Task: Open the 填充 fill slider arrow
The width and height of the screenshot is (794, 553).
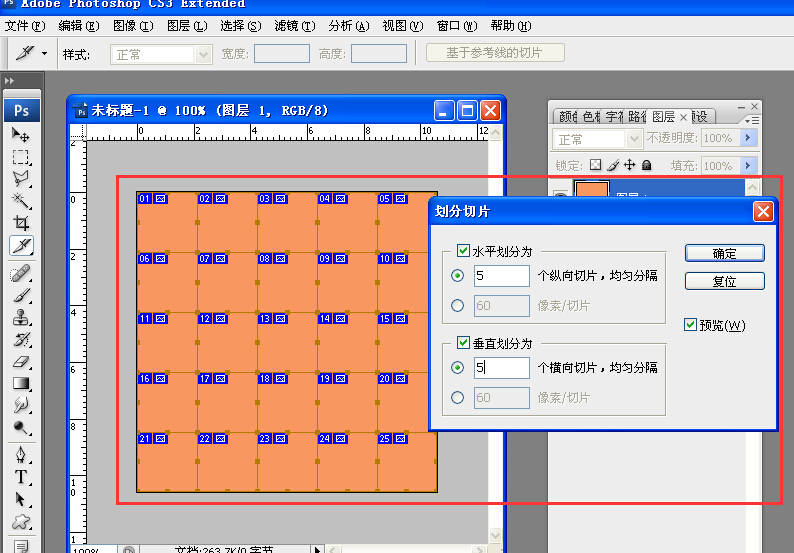Action: 748,165
